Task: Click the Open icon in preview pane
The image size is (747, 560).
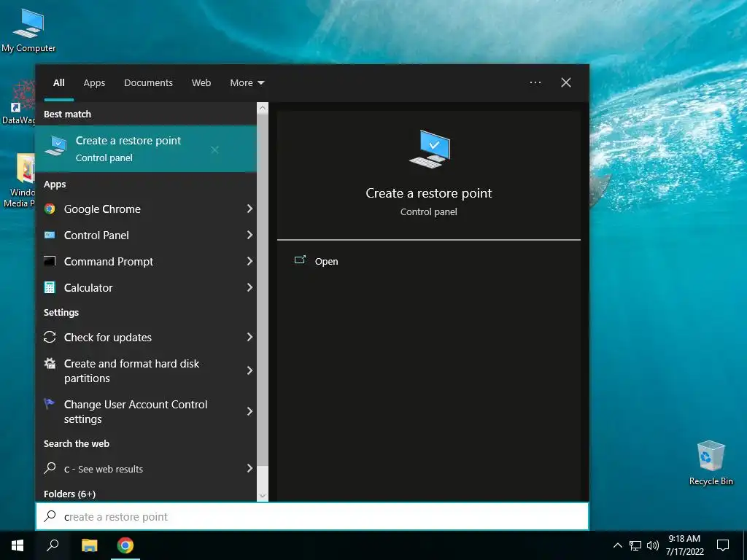Action: pyautogui.click(x=300, y=260)
